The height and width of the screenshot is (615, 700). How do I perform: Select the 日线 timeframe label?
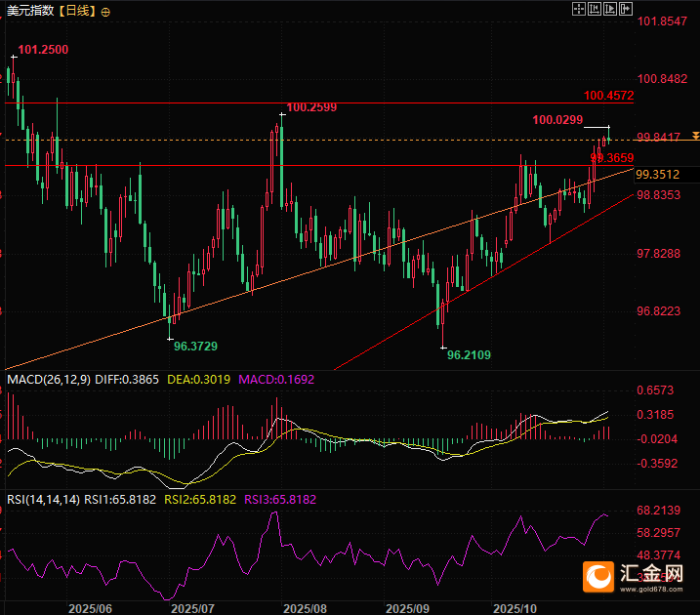click(76, 12)
